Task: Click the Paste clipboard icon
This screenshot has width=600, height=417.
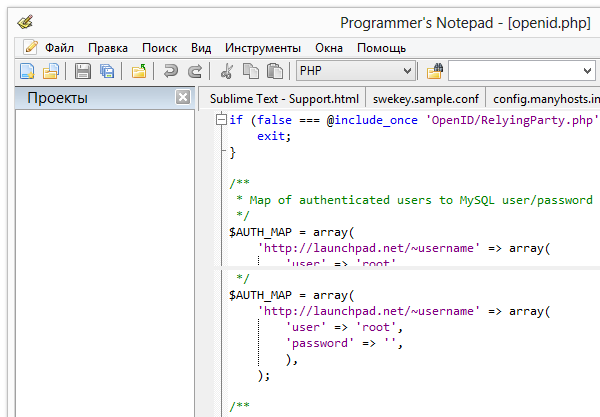Action: point(272,71)
